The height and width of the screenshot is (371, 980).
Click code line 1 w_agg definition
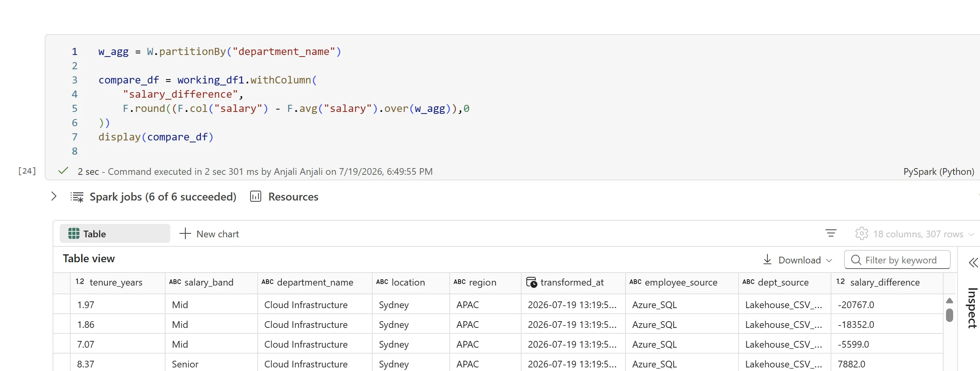(x=220, y=51)
